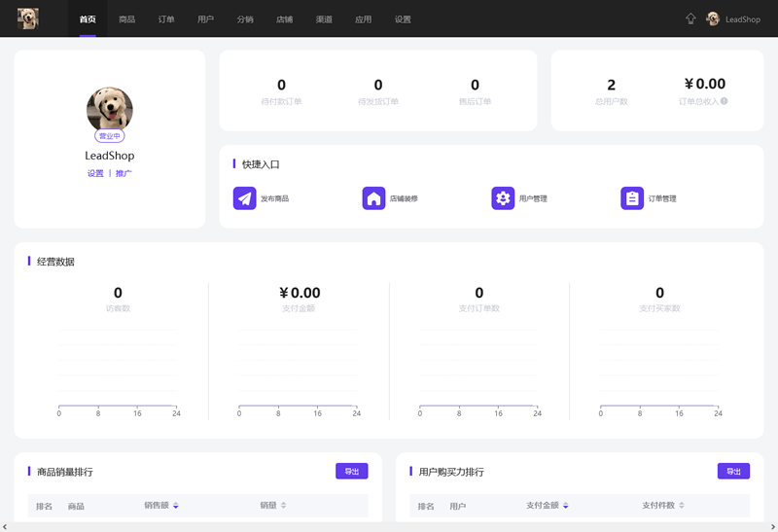The height and width of the screenshot is (532, 778).
Task: Open the 订单管理 clipboard icon shortcut
Action: pos(632,198)
